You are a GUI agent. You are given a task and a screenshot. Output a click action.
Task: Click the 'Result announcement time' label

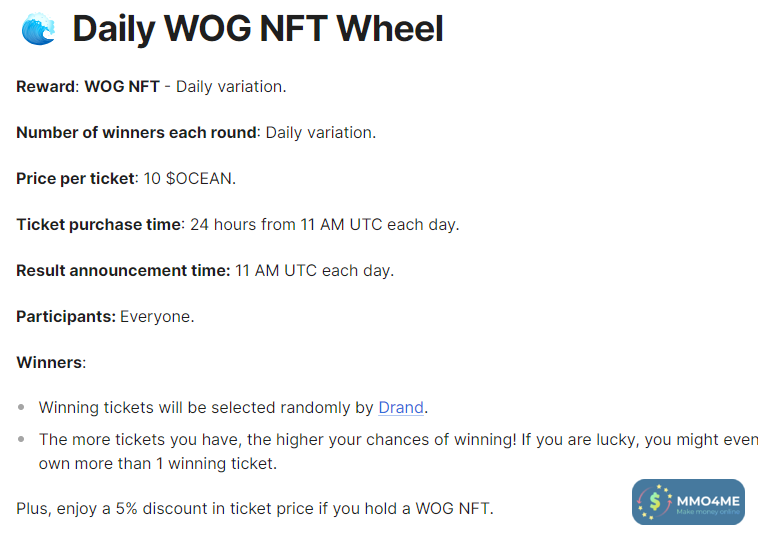click(x=121, y=270)
